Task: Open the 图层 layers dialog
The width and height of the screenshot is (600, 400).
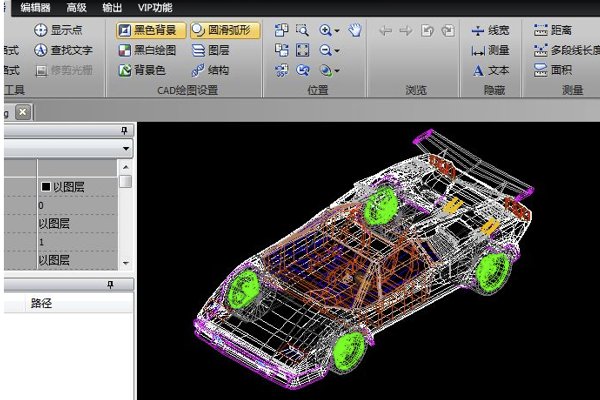Action: tap(210, 50)
